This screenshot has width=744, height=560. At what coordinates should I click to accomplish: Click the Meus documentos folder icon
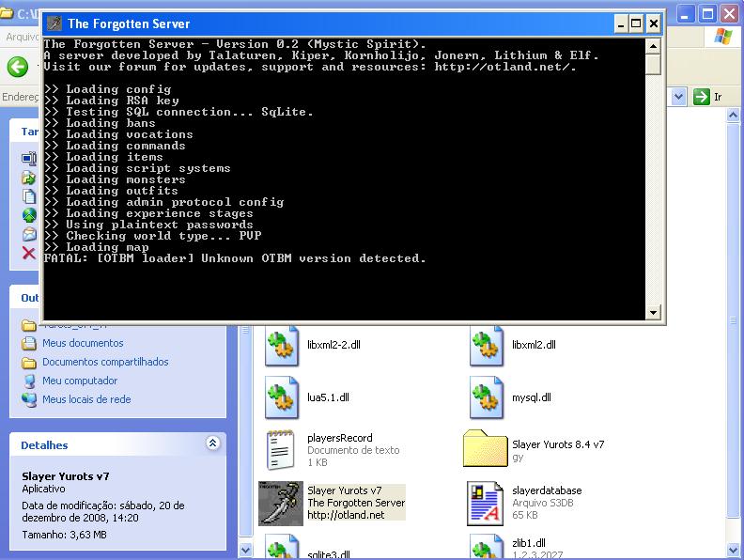[29, 343]
